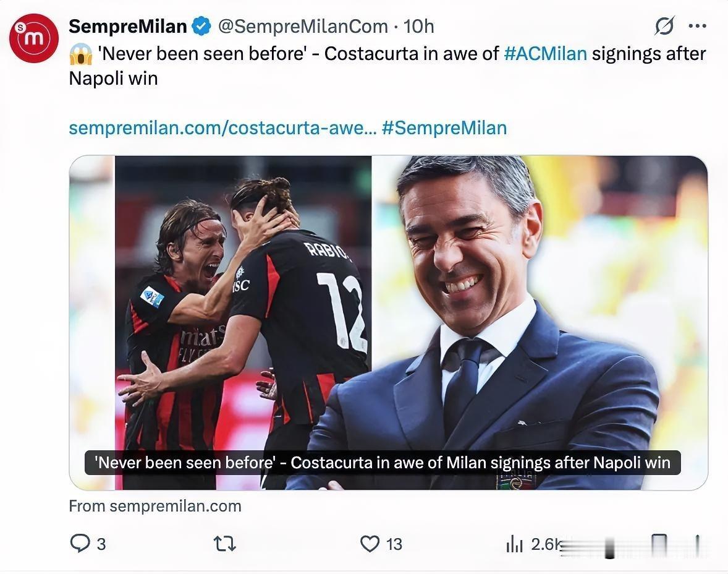This screenshot has height=574, width=728.
Task: View post analytics bar-chart icon
Action: click(x=514, y=543)
